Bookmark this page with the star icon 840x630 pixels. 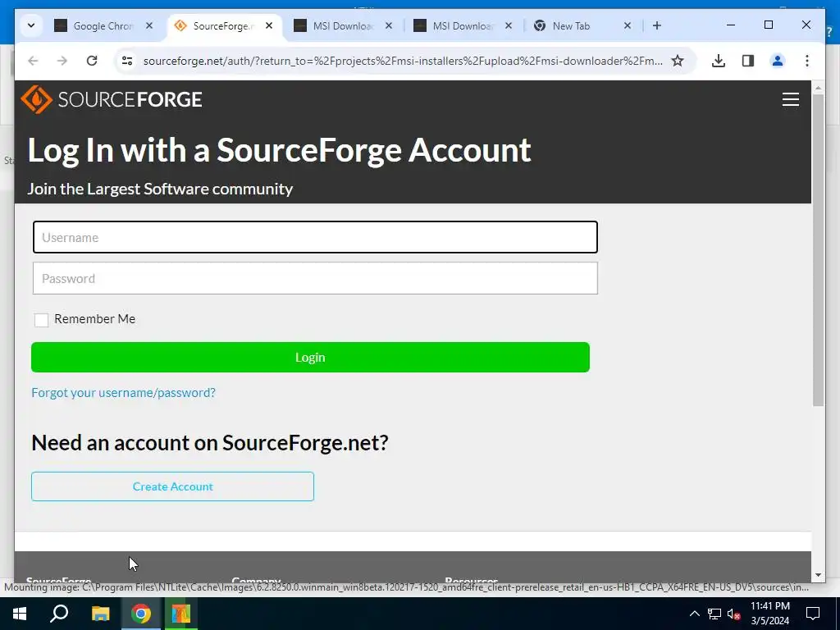[x=678, y=61]
